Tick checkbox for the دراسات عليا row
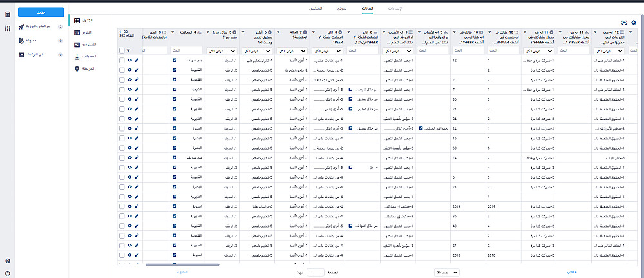 pyautogui.click(x=122, y=206)
